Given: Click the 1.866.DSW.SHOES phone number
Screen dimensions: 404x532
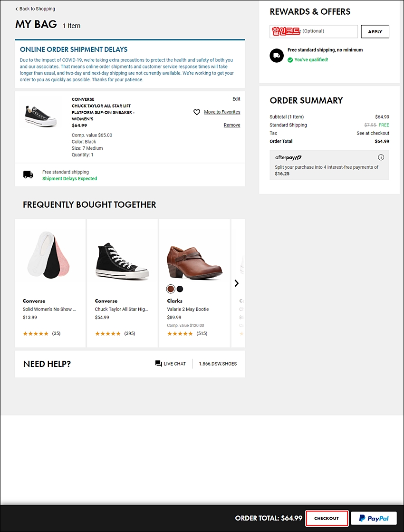Looking at the screenshot, I should [218, 364].
